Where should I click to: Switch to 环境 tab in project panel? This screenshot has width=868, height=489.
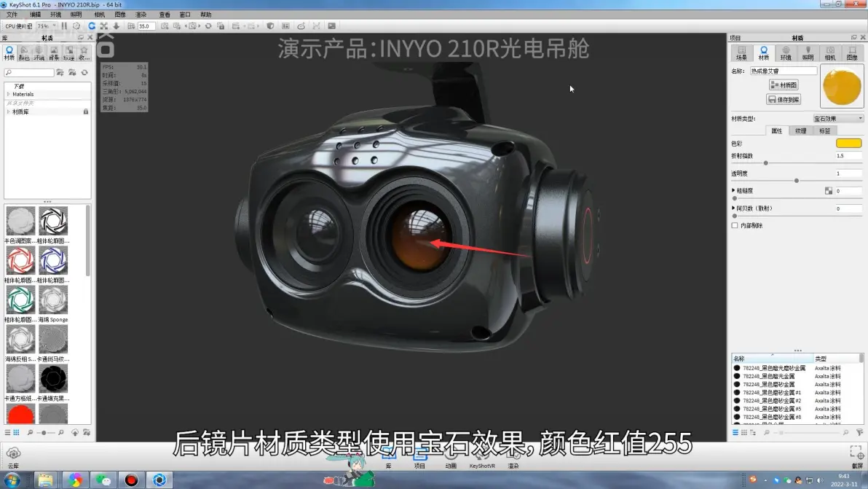pyautogui.click(x=786, y=52)
